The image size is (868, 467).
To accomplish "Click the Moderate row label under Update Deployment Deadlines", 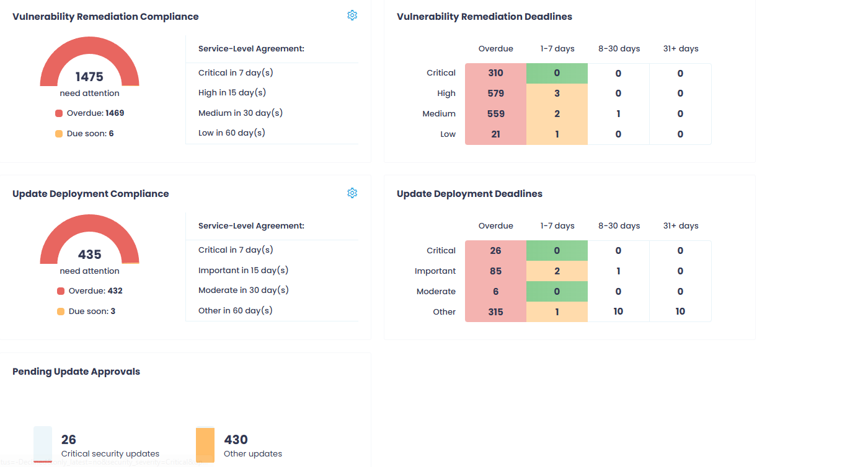I will 436,291.
